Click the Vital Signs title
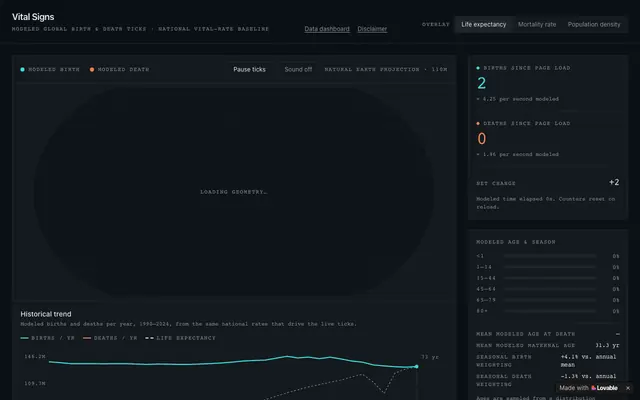The image size is (640, 400). tap(33, 17)
